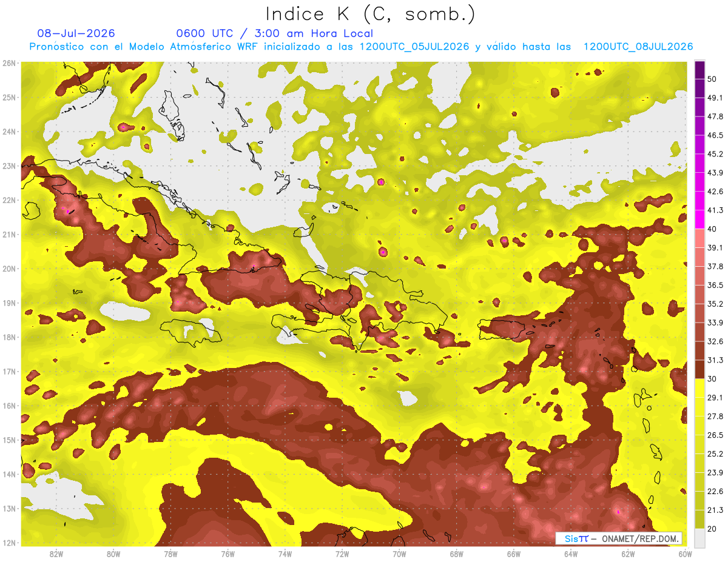The width and height of the screenshot is (728, 562).
Task: Click the '62W' longitude label
Action: (x=628, y=554)
